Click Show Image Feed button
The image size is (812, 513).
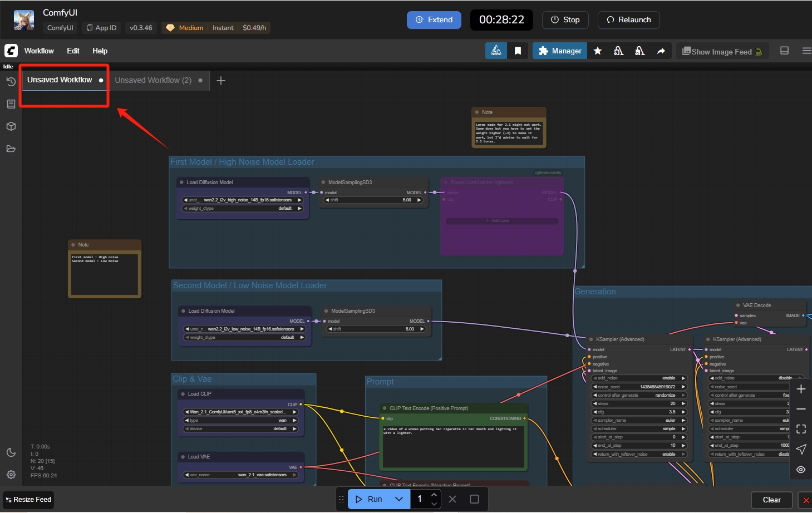pos(722,51)
